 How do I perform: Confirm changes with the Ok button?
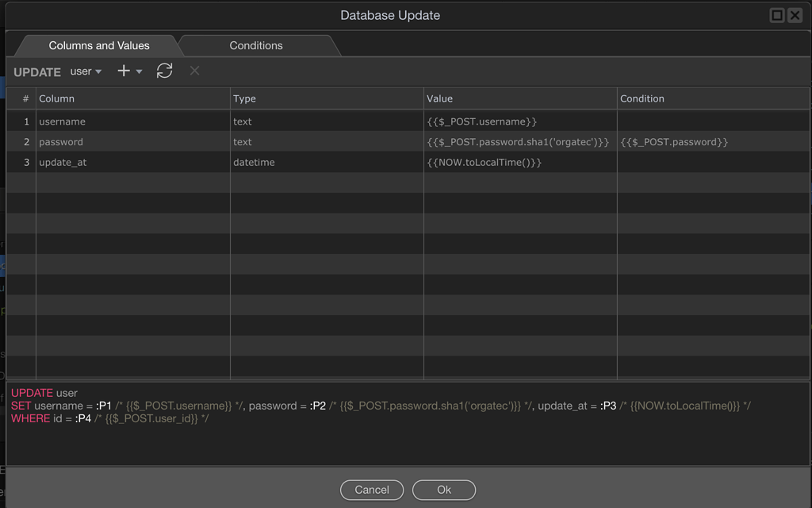[x=443, y=490]
